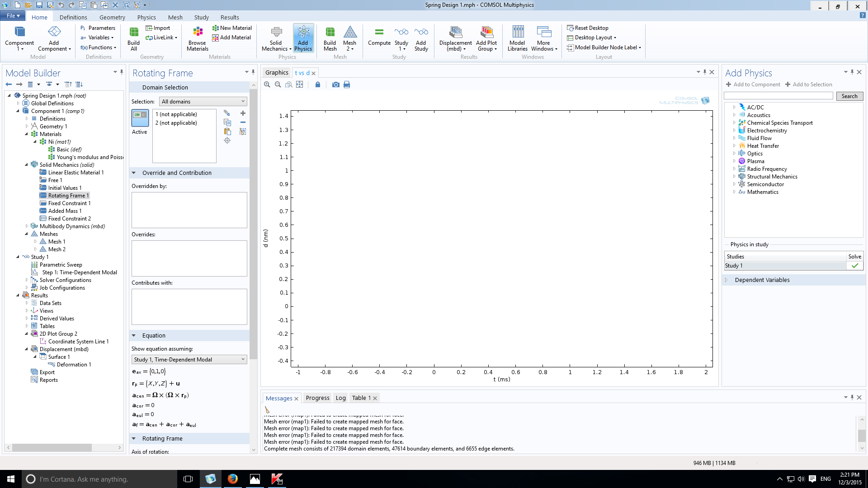The width and height of the screenshot is (868, 488).
Task: Open the Show equation assuming dropdown
Action: tap(189, 359)
